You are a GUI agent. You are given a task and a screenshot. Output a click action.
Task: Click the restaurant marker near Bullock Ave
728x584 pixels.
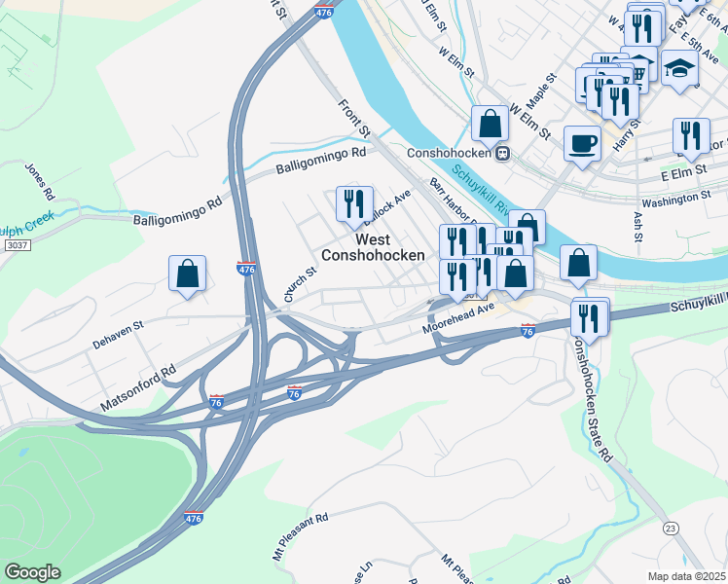(354, 205)
